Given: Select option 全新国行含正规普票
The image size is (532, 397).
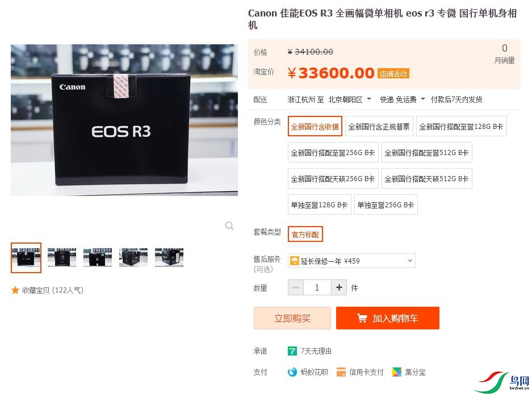Looking at the screenshot, I should click(379, 127).
